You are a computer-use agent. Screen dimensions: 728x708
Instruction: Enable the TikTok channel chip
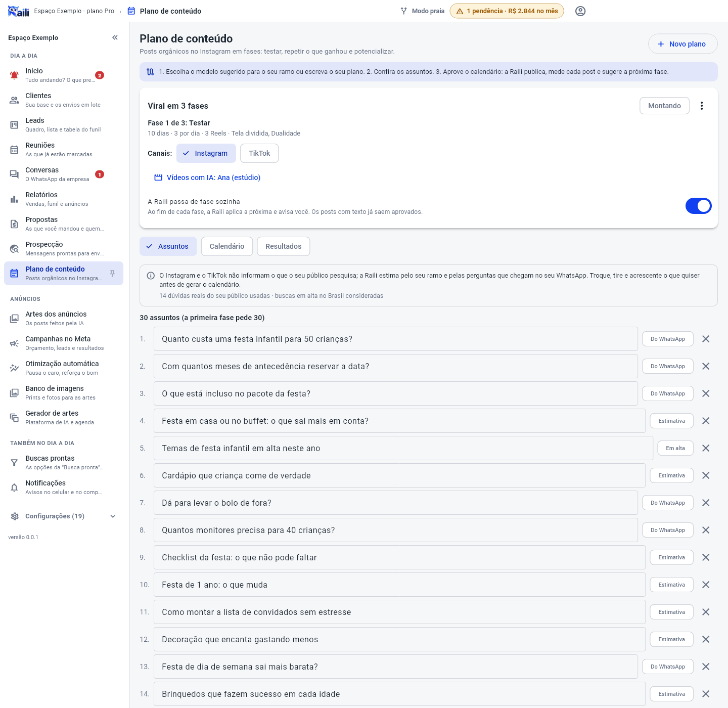point(259,153)
